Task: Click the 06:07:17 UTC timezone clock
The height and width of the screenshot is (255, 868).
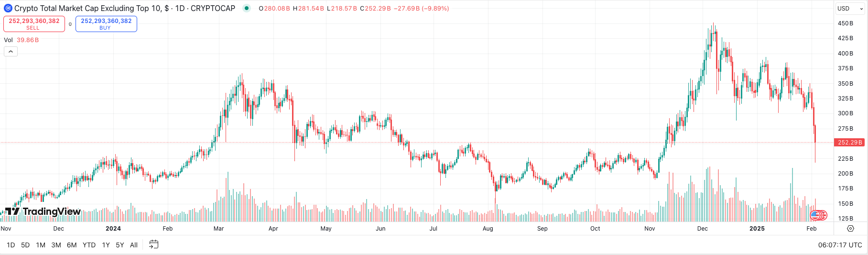Action: tap(840, 245)
